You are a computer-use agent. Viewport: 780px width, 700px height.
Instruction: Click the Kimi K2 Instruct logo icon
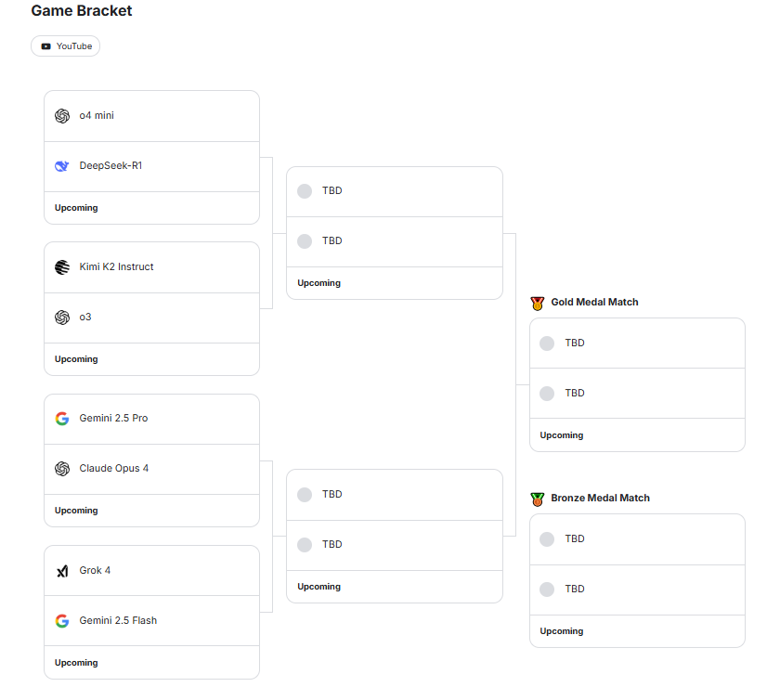pyautogui.click(x=62, y=267)
